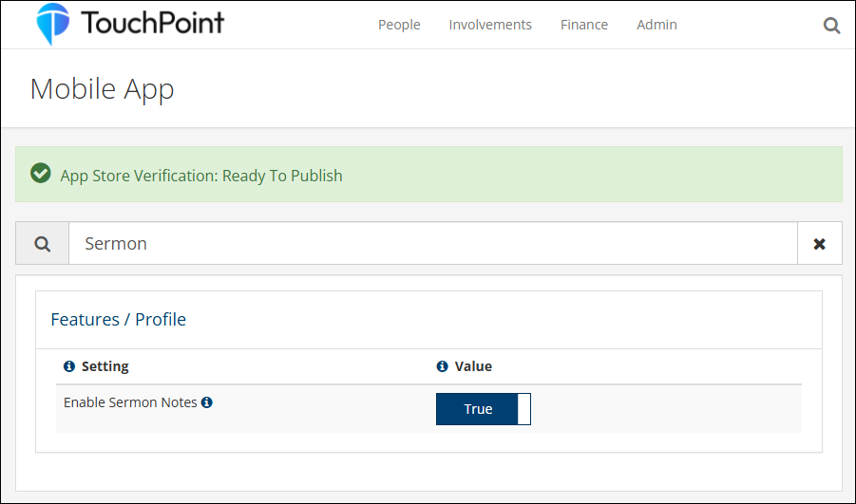
Task: Click the white handle of the True switch
Action: (x=523, y=409)
